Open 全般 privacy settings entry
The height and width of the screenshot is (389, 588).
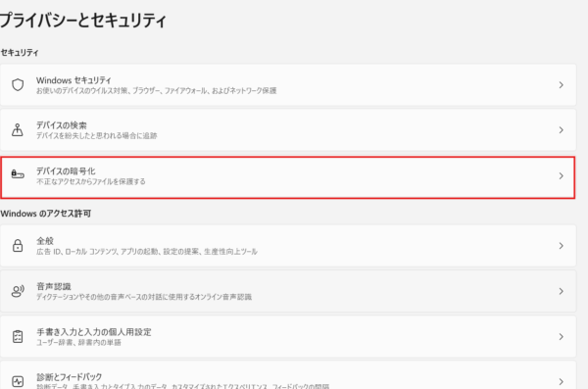pos(288,246)
